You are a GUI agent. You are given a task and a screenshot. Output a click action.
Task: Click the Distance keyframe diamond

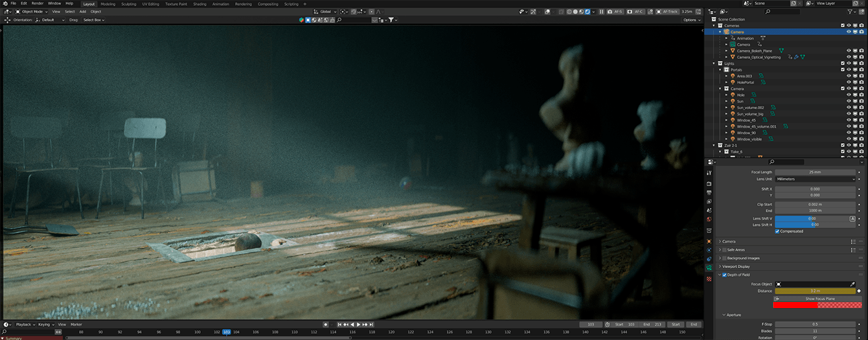coord(860,291)
